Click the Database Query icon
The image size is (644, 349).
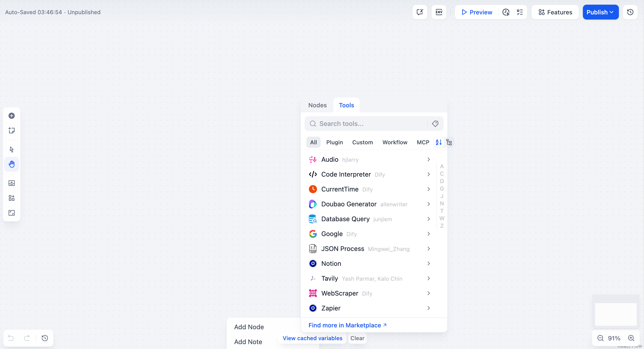pos(313,219)
